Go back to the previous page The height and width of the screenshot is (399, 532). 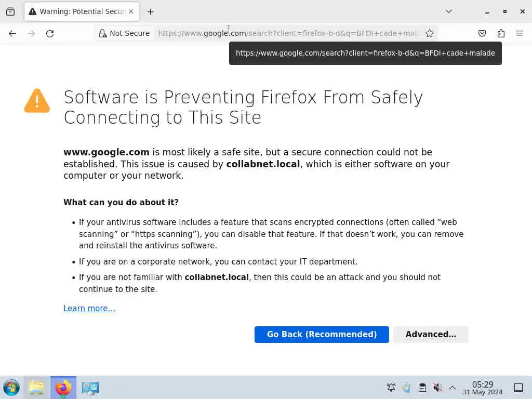pos(12,33)
